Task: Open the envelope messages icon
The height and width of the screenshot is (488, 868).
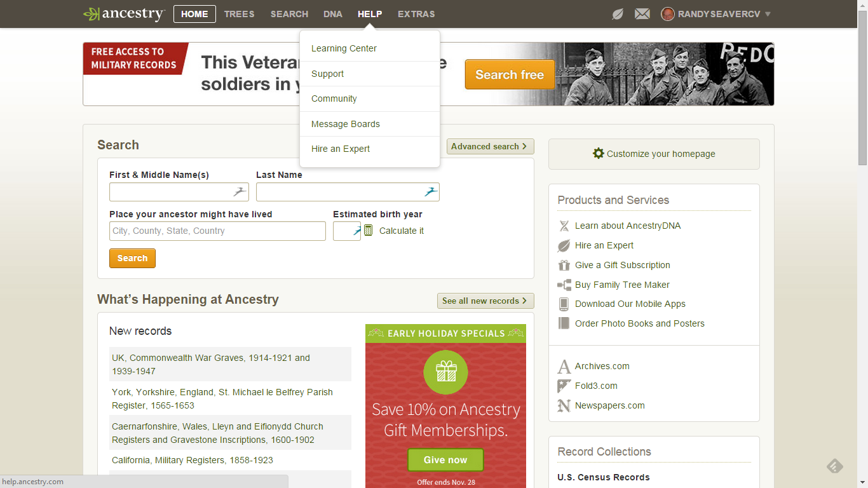Action: [x=642, y=14]
